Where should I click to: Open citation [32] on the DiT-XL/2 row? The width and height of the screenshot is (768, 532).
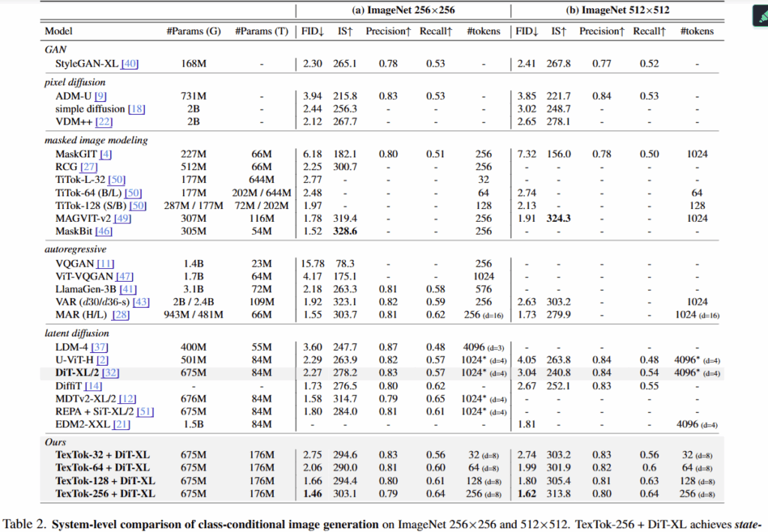(112, 372)
